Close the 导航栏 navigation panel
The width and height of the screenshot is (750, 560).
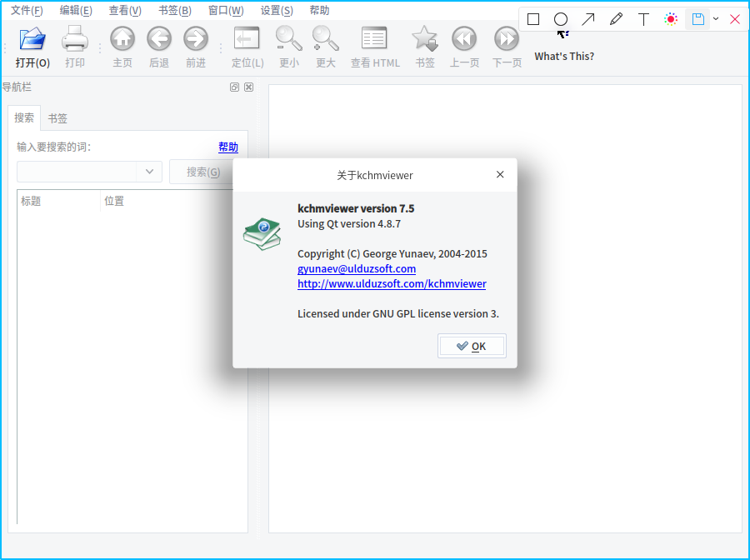[x=248, y=87]
